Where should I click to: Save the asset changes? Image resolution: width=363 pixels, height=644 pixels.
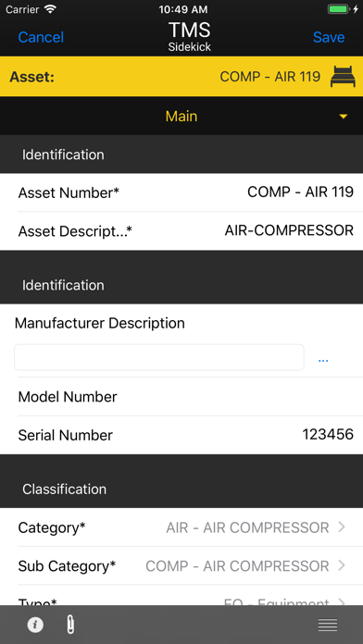pos(329,37)
